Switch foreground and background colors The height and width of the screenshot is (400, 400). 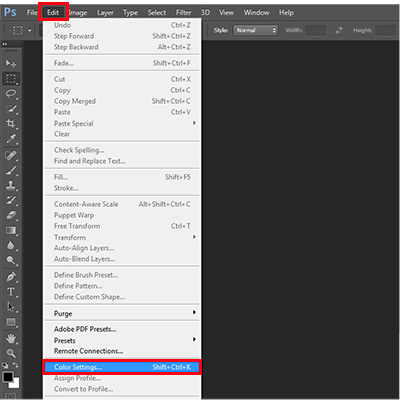point(16,365)
